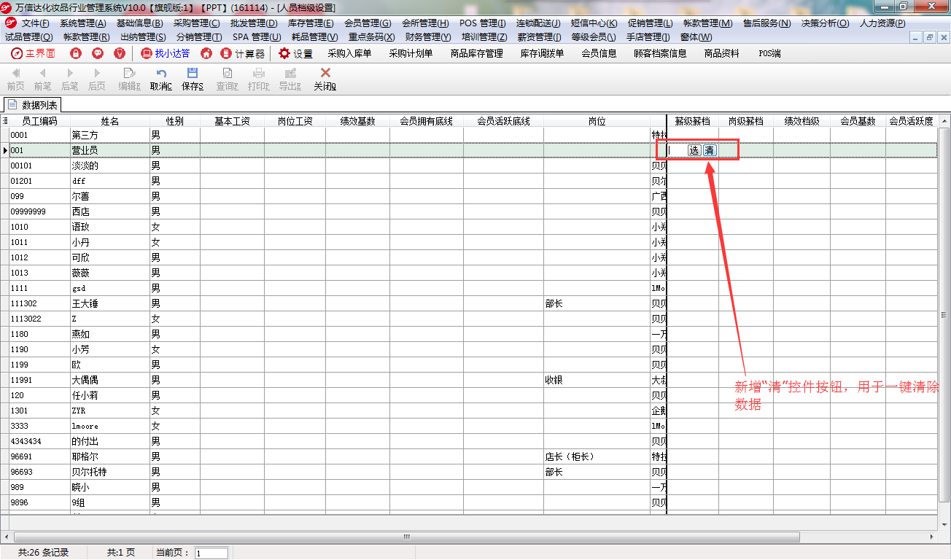Go to 前页 first page
Image resolution: width=951 pixels, height=560 pixels.
(16, 79)
